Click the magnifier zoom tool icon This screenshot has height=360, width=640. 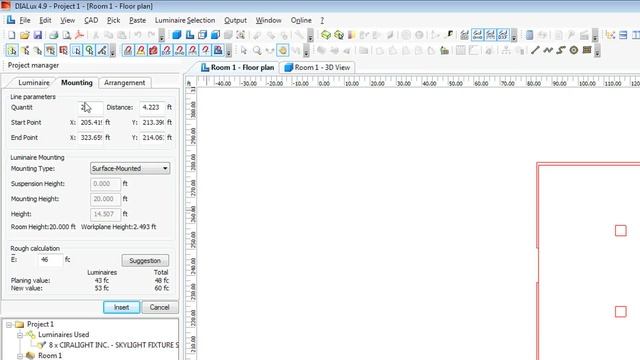point(257,51)
